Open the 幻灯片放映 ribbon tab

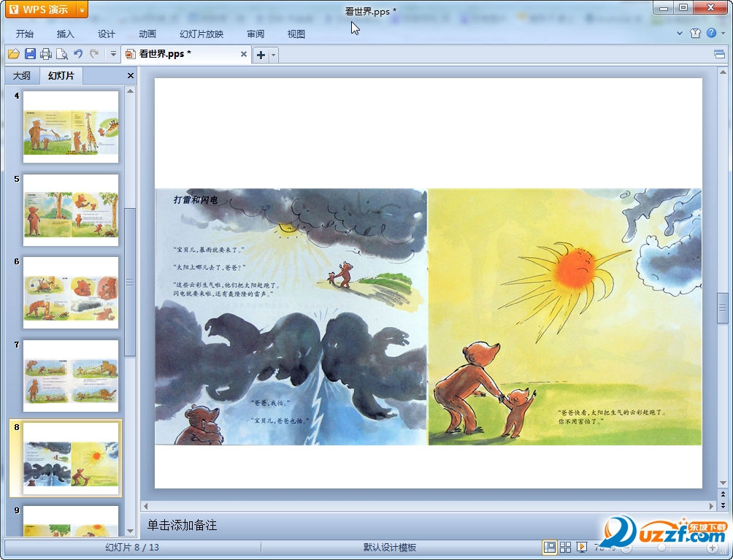click(x=202, y=34)
